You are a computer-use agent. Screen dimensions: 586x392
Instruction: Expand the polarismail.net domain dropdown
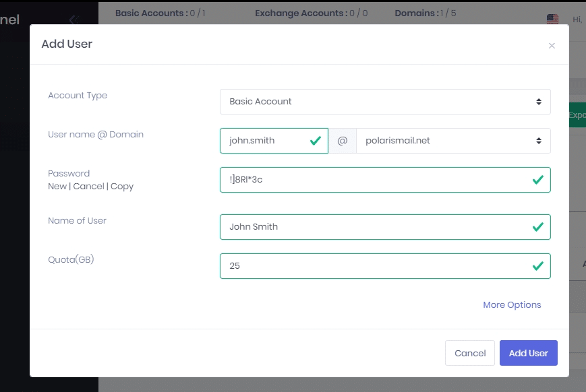[453, 141]
